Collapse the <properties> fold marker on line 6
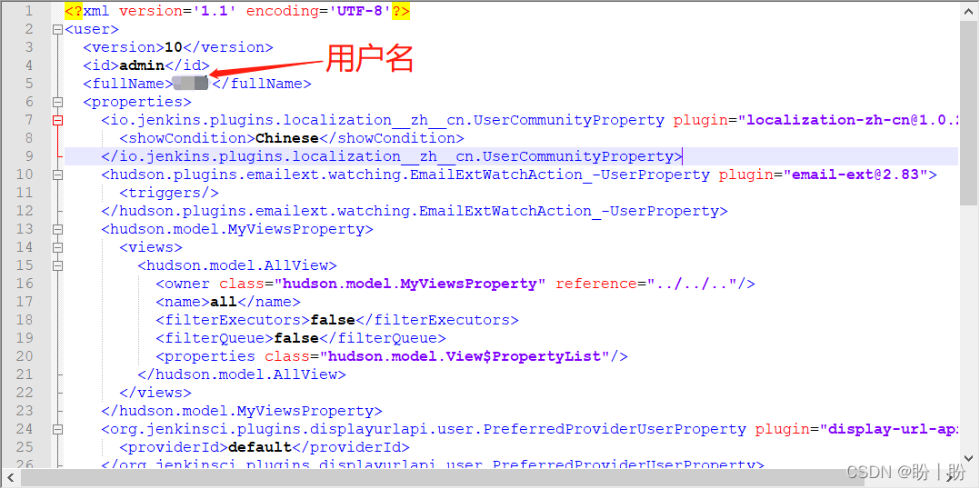This screenshot has height=489, width=980. coord(58,102)
